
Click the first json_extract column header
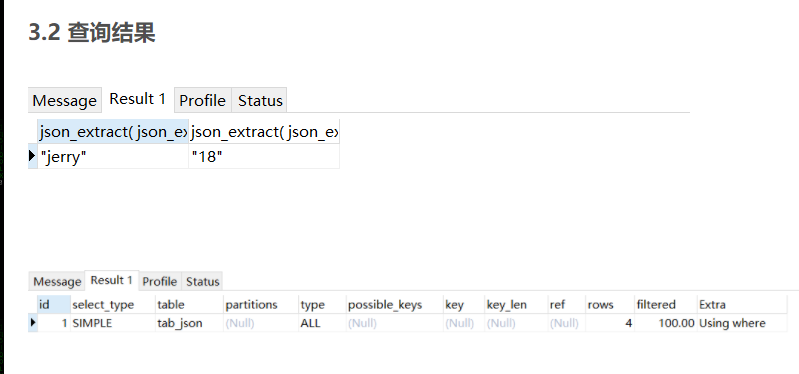pyautogui.click(x=113, y=132)
